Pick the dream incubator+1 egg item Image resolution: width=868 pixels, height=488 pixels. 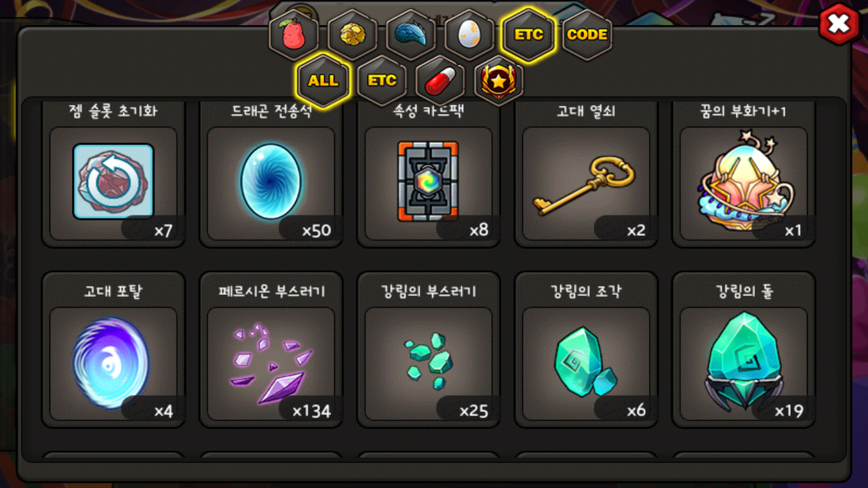[743, 174]
